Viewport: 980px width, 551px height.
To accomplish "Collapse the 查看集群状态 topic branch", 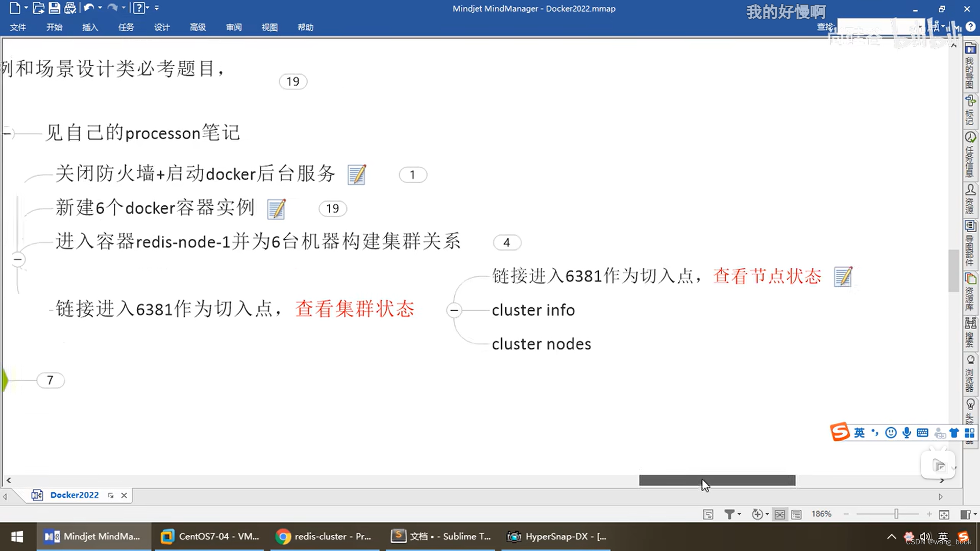I will pyautogui.click(x=454, y=310).
